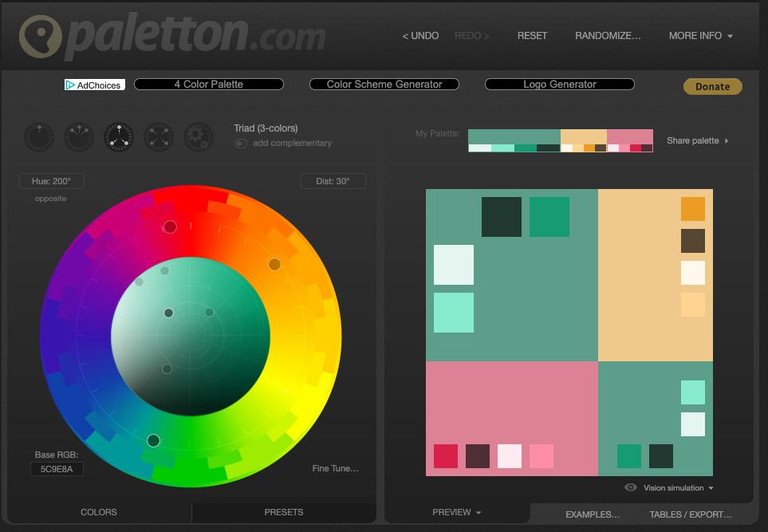Select the adjacent colors scheme icon
The width and height of the screenshot is (768, 532).
(78, 136)
